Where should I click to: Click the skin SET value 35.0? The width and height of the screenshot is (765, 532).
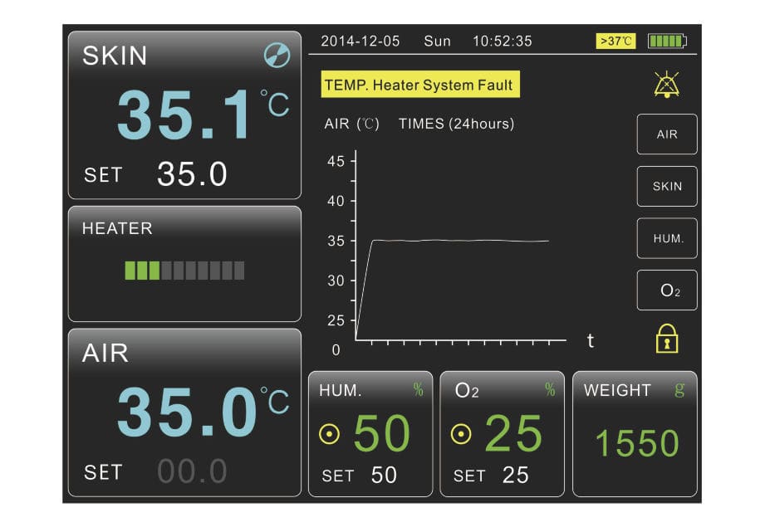(192, 174)
